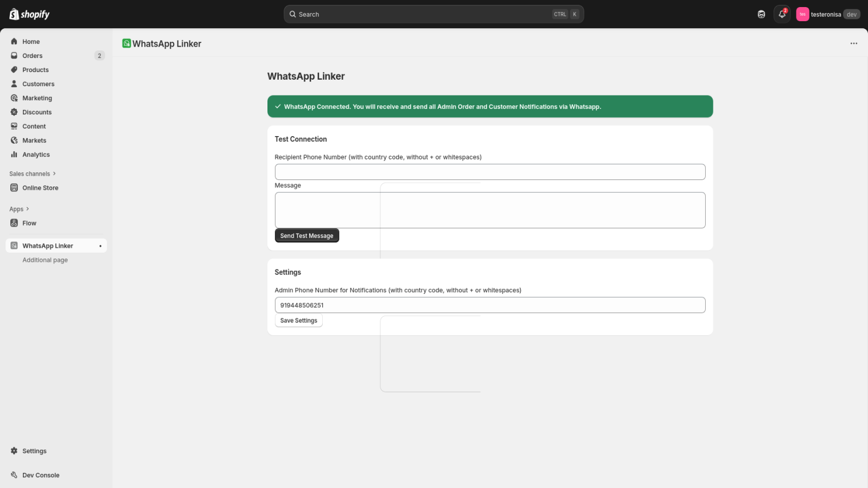Click the Analytics bar chart icon

[14, 155]
